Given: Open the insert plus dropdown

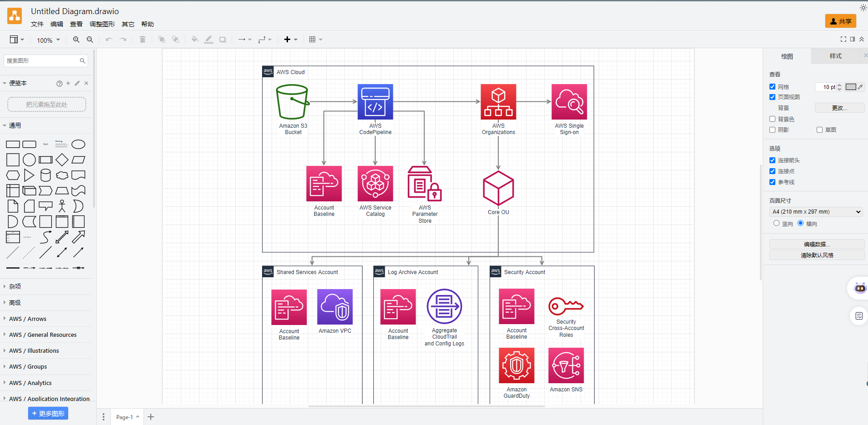Looking at the screenshot, I should tap(291, 40).
